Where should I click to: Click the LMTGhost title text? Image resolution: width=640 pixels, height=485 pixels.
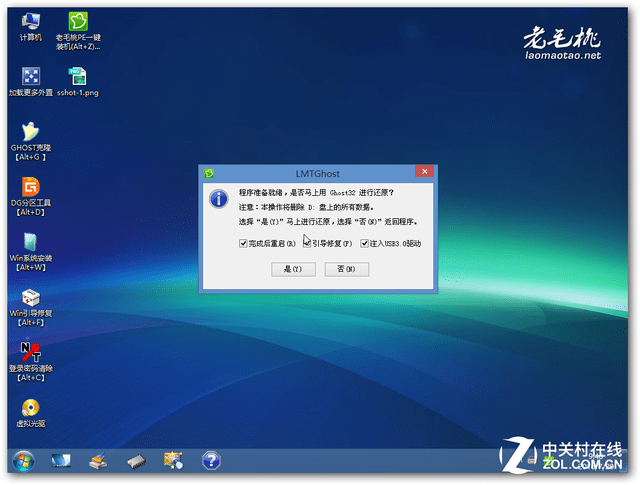[x=318, y=174]
